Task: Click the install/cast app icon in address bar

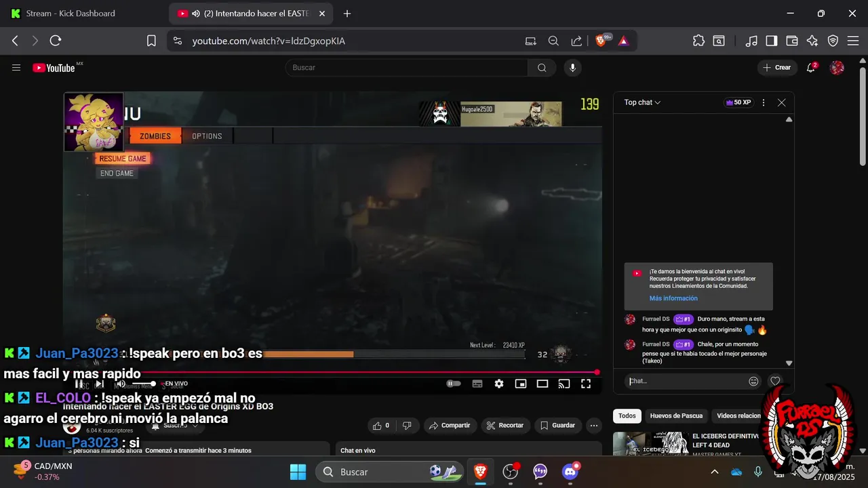Action: (x=530, y=41)
